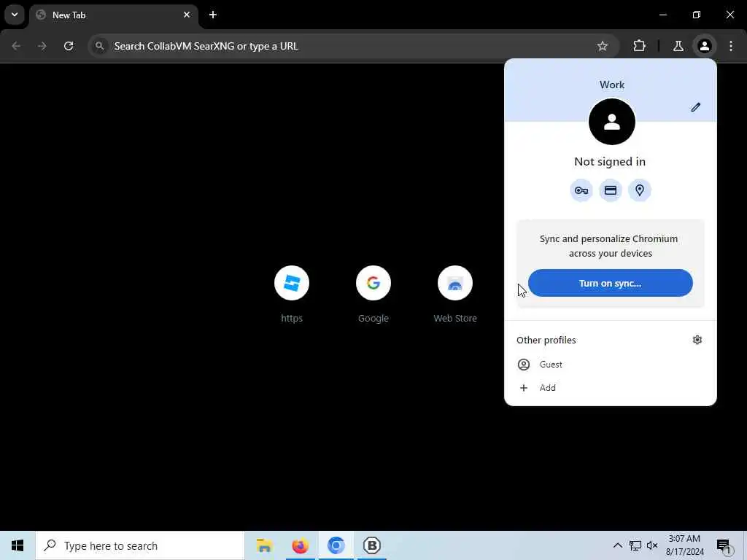Add a new profile
The image size is (747, 560).
pyautogui.click(x=611, y=388)
